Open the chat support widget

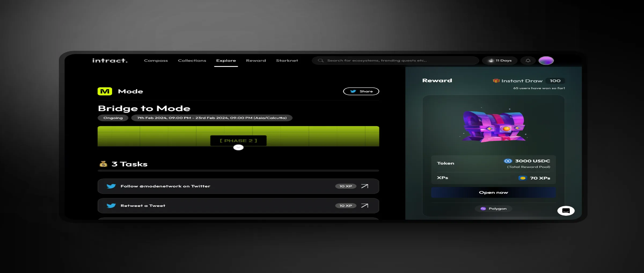[566, 211]
